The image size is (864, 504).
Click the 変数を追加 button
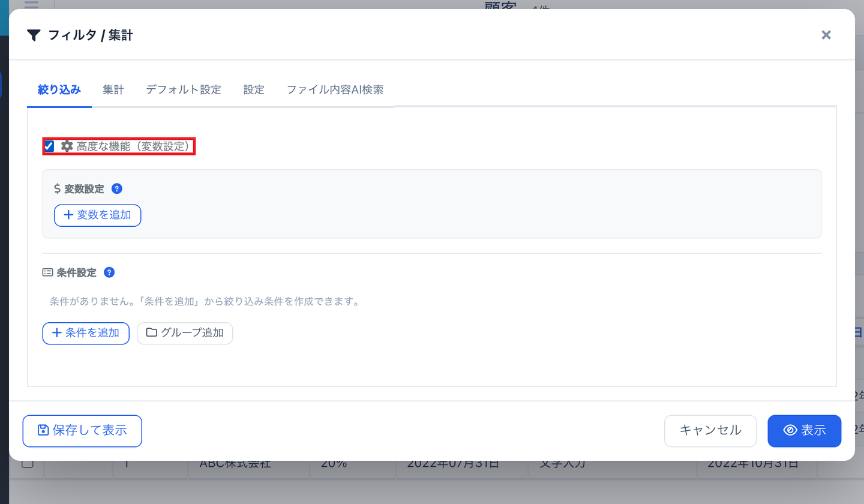tap(97, 215)
